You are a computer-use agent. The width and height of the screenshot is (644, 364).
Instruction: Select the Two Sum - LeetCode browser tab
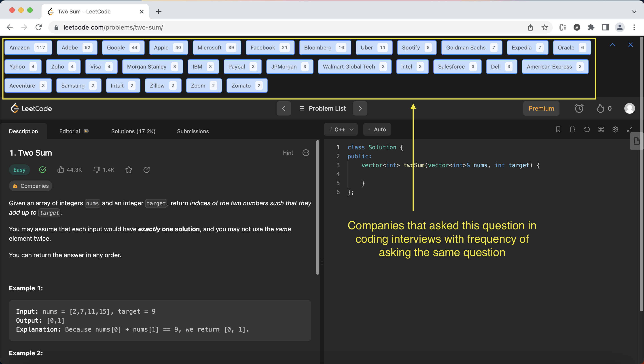[x=95, y=11]
